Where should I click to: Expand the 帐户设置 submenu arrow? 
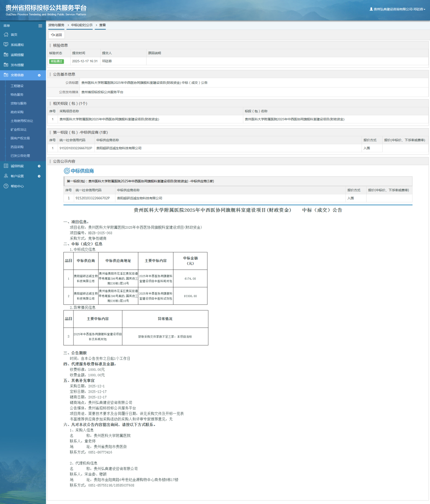click(x=39, y=176)
